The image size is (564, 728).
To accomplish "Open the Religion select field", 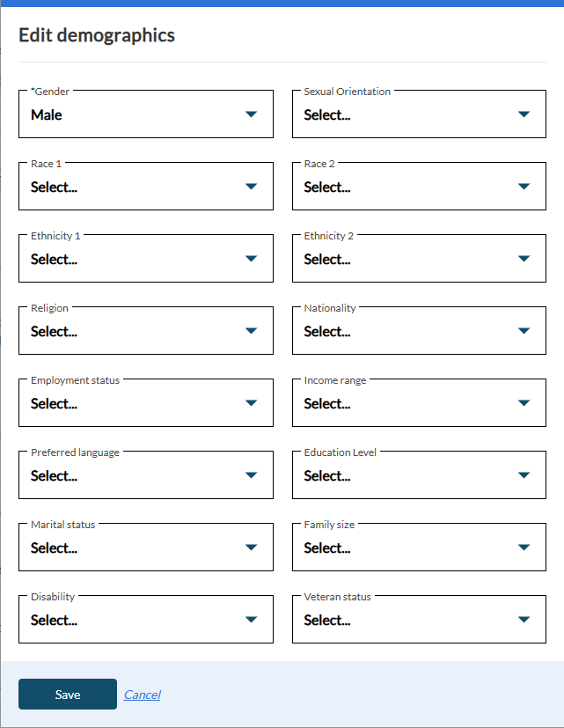I will [x=145, y=331].
